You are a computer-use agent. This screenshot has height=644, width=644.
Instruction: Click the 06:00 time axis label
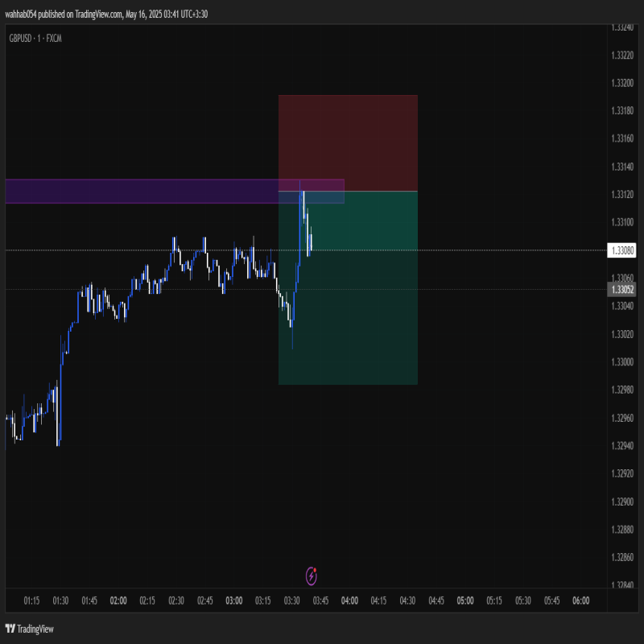(580, 601)
